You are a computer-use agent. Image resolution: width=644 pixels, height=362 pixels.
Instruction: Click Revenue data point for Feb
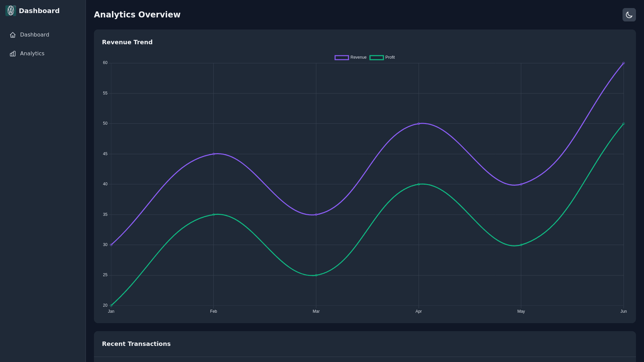coord(214,154)
